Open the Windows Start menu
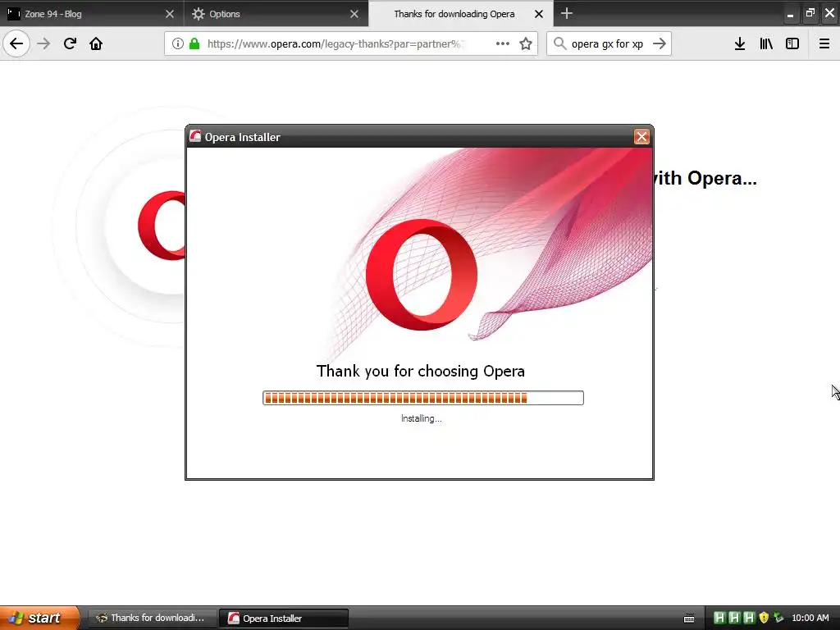Image resolution: width=840 pixels, height=630 pixels. [x=39, y=618]
